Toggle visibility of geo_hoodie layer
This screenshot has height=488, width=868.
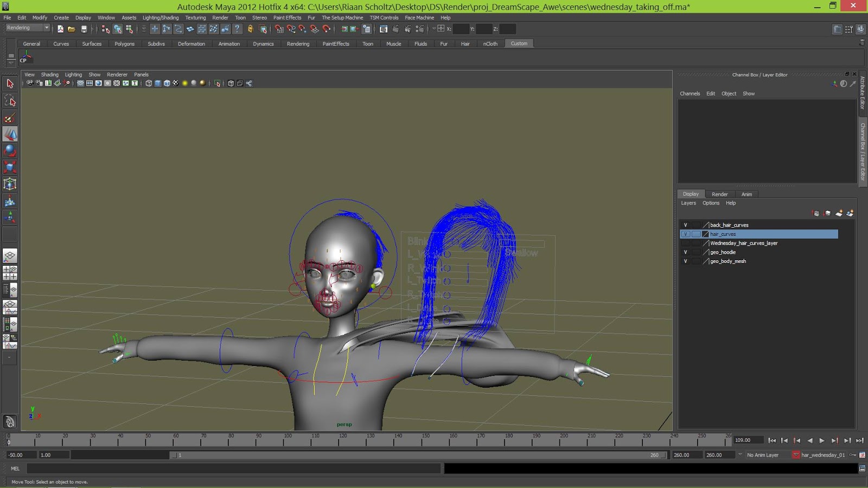(x=685, y=252)
